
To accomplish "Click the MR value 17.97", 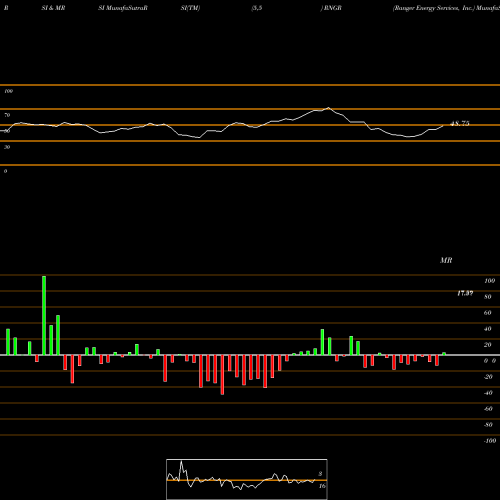I will [465, 293].
